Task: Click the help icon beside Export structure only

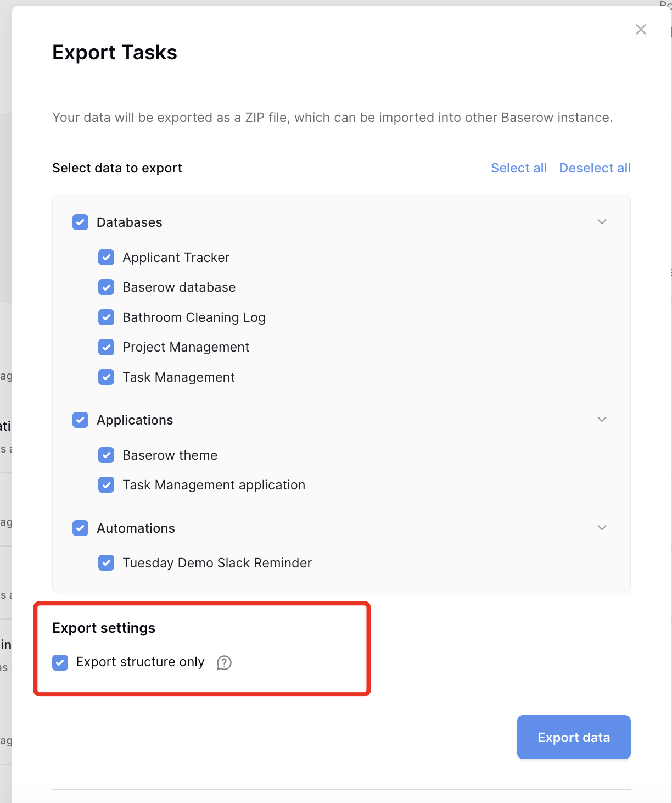Action: [224, 663]
